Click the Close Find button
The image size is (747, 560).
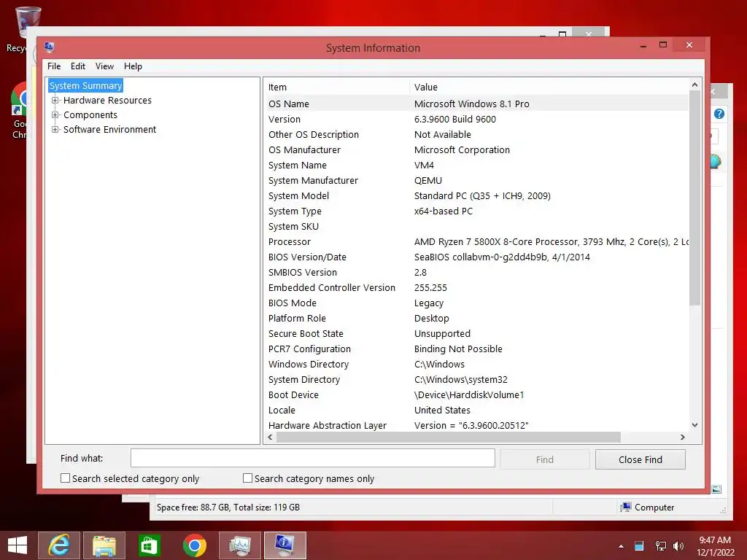click(640, 459)
